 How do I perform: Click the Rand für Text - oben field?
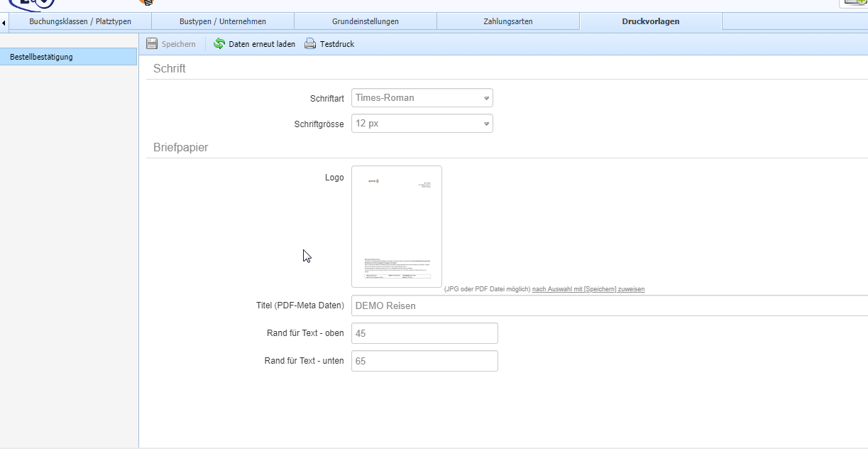tap(424, 333)
